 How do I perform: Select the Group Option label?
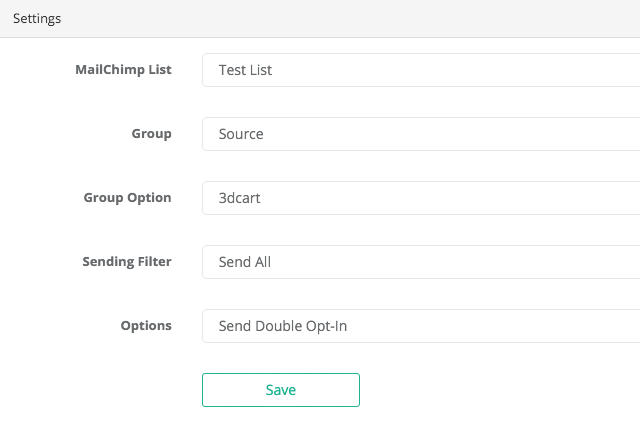[x=127, y=198]
